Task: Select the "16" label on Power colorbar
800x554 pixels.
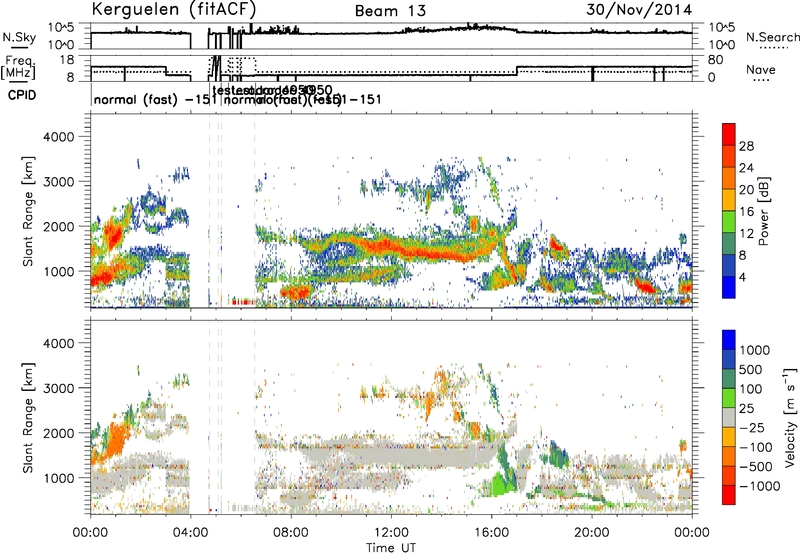Action: [746, 212]
